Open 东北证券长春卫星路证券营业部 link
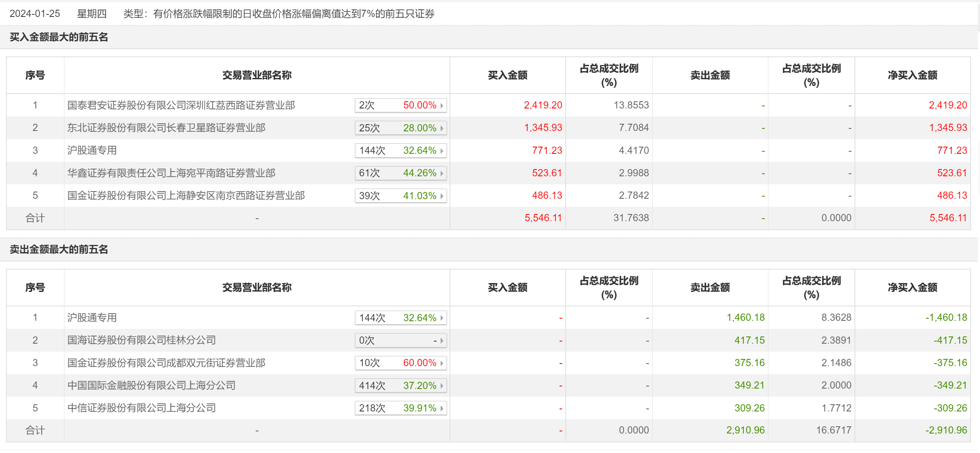 (x=166, y=128)
